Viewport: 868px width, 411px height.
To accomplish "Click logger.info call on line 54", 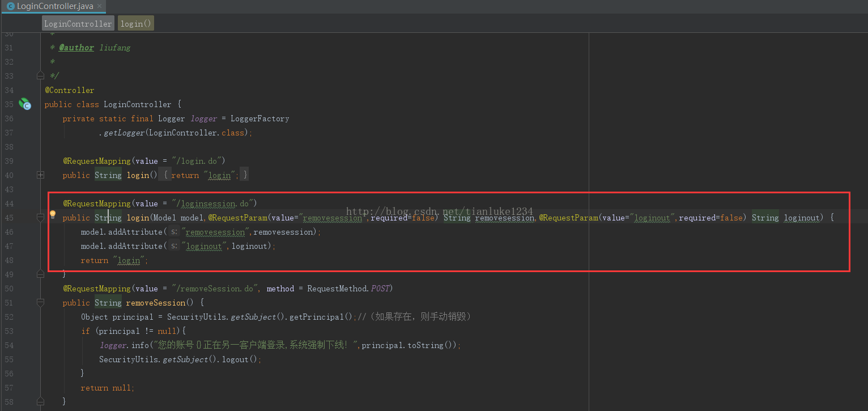I will click(124, 345).
